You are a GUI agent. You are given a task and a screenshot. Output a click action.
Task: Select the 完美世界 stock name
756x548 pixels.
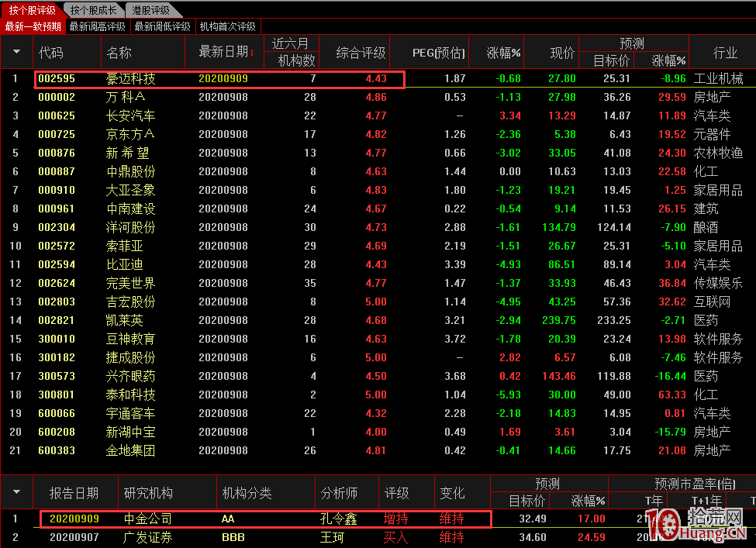tap(131, 283)
